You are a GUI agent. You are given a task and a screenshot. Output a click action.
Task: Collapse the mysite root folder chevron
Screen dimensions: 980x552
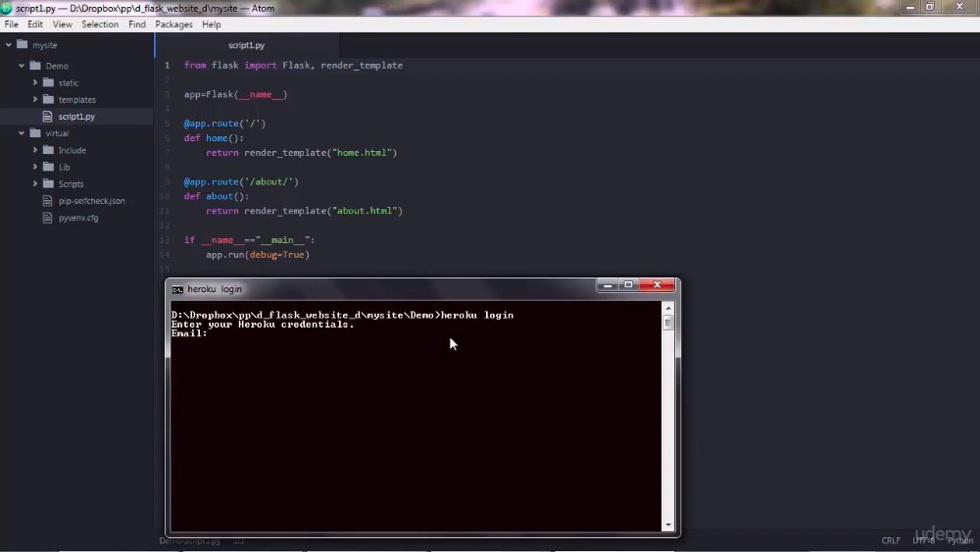9,45
